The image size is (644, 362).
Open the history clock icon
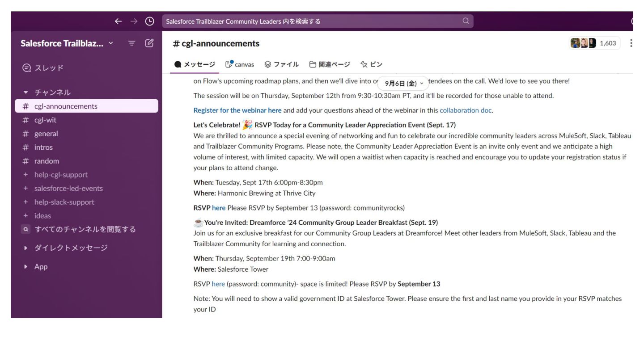150,21
